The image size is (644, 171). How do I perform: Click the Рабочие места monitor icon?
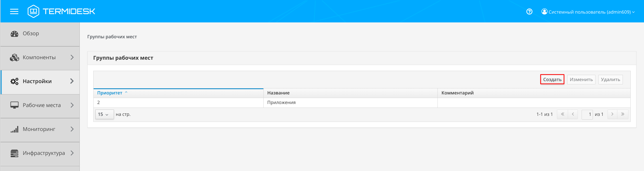coord(14,105)
